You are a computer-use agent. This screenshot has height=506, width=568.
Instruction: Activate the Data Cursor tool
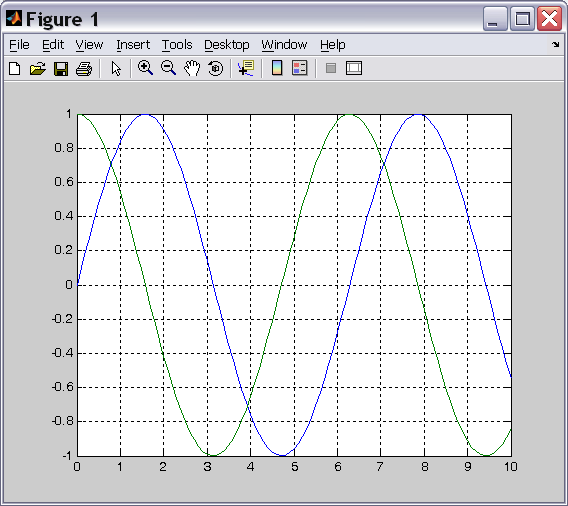pyautogui.click(x=246, y=68)
